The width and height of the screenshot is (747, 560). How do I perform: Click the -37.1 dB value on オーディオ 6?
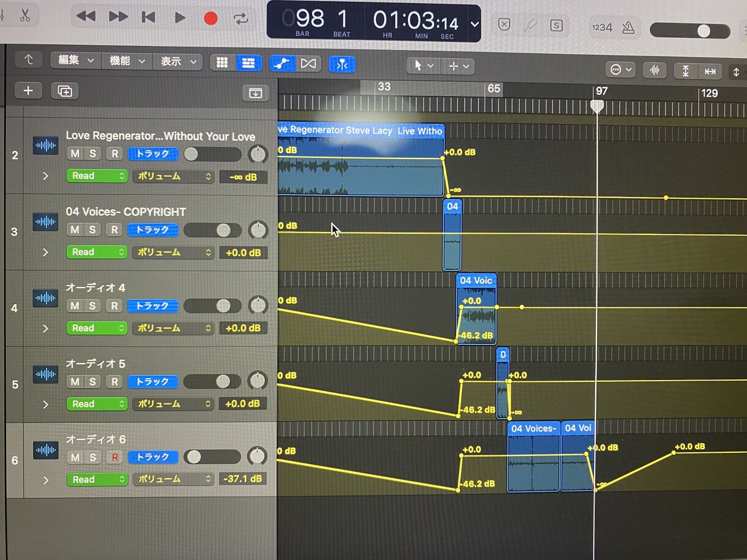point(243,479)
